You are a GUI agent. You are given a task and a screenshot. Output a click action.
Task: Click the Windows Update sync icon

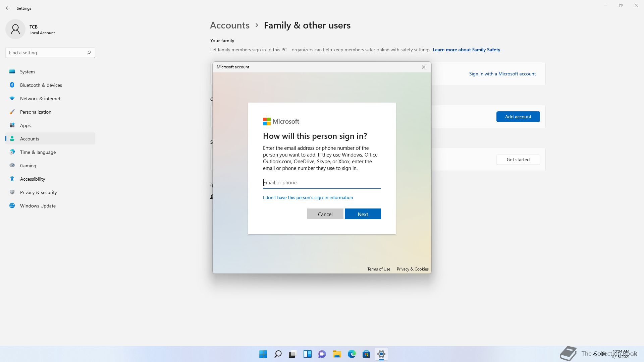coord(12,205)
